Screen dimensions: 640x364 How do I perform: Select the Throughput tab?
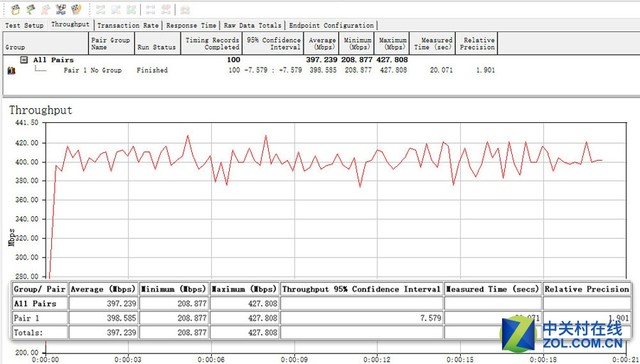coord(70,24)
